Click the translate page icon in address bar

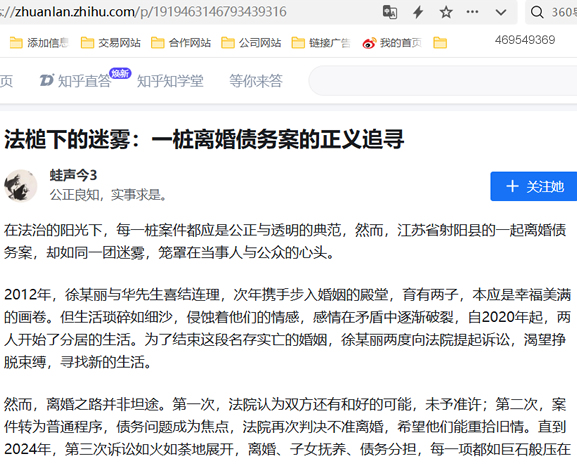(390, 12)
